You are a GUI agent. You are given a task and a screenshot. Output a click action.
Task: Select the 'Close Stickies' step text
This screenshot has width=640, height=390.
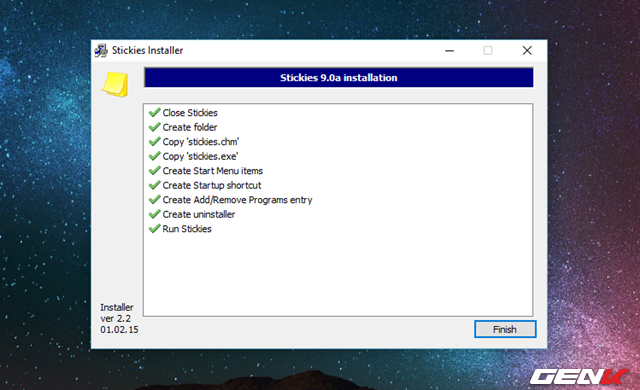pyautogui.click(x=190, y=113)
